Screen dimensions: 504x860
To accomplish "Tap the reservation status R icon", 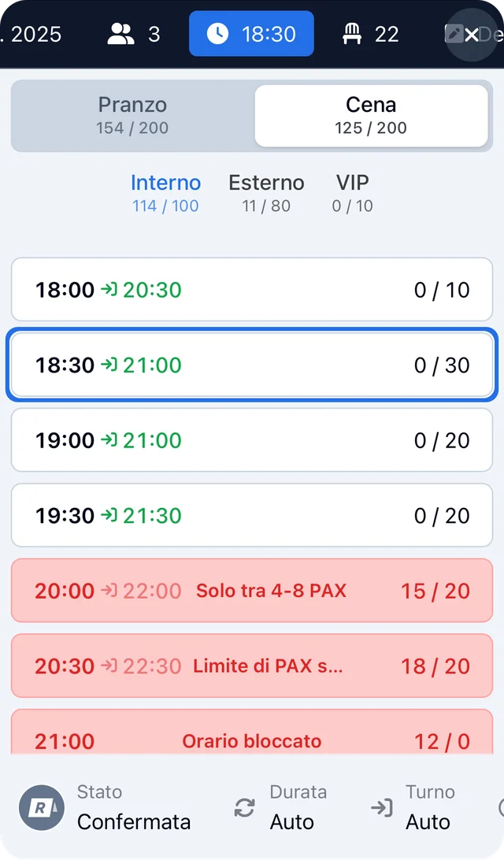I will point(42,808).
